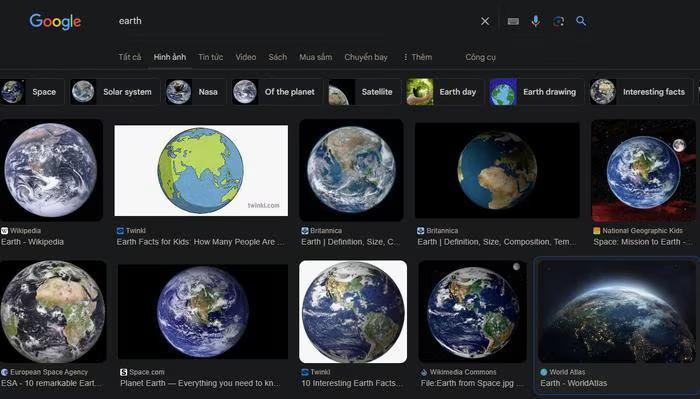Screen dimensions: 700x399
Task: Click the blue magnifier search icon
Action: pyautogui.click(x=581, y=21)
